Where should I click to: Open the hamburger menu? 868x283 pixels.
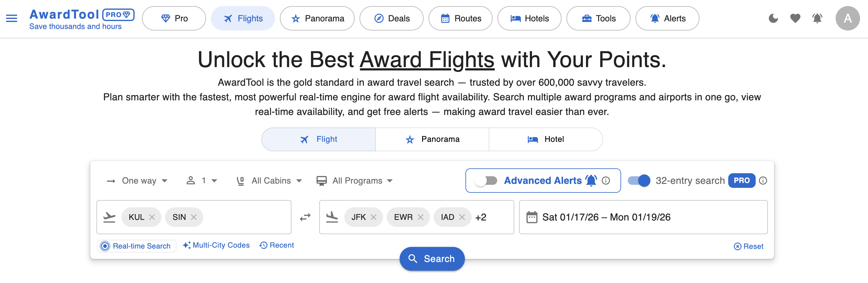click(x=12, y=18)
